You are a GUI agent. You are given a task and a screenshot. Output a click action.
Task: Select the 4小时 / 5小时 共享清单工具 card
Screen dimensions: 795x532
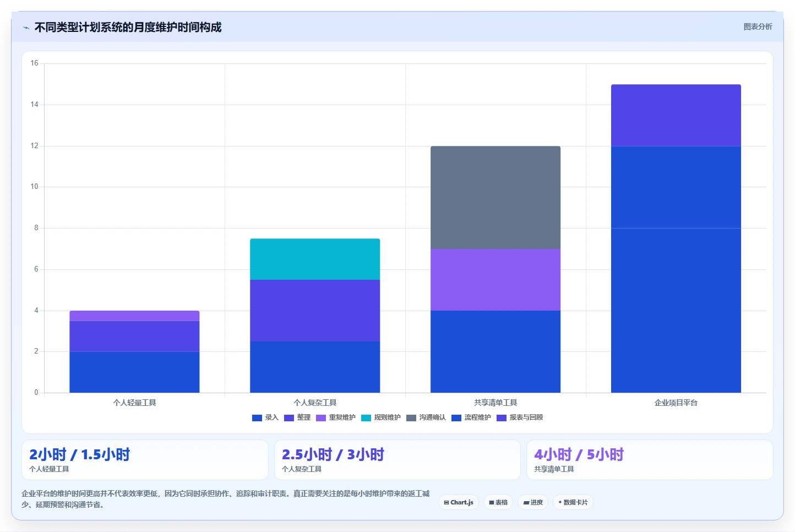point(650,460)
